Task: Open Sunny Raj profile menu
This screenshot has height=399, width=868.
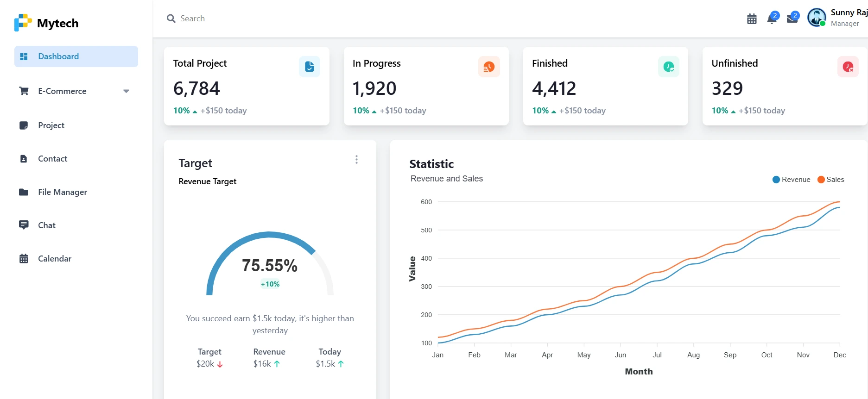Action: click(x=837, y=18)
